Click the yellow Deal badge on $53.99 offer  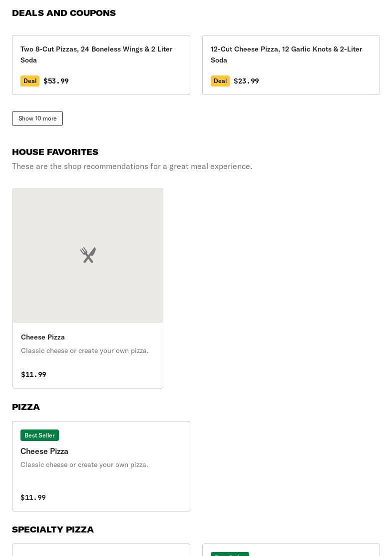[30, 81]
